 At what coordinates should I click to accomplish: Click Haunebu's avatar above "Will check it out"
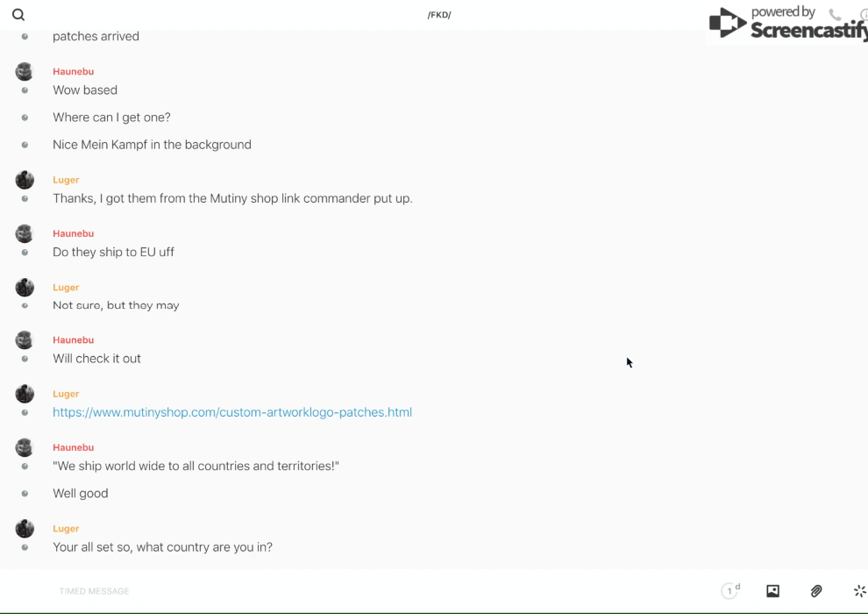tap(25, 340)
